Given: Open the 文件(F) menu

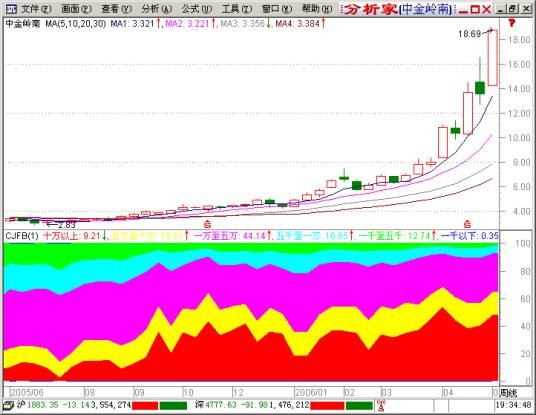Looking at the screenshot, I should [36, 9].
